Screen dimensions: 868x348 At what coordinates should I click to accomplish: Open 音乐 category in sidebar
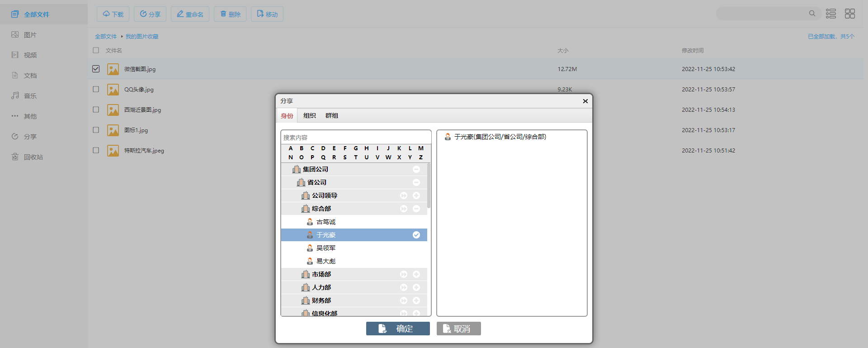pyautogui.click(x=30, y=96)
